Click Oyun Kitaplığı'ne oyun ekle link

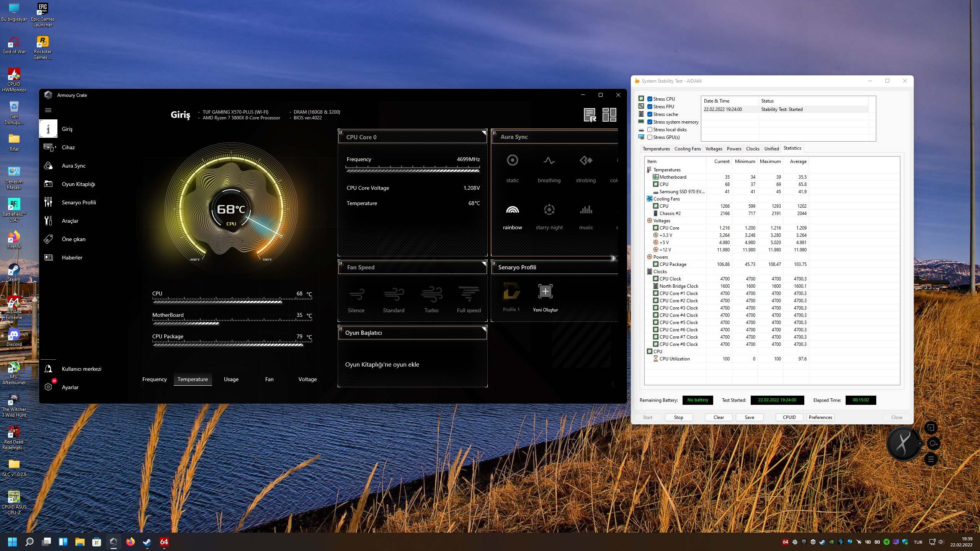click(x=382, y=365)
